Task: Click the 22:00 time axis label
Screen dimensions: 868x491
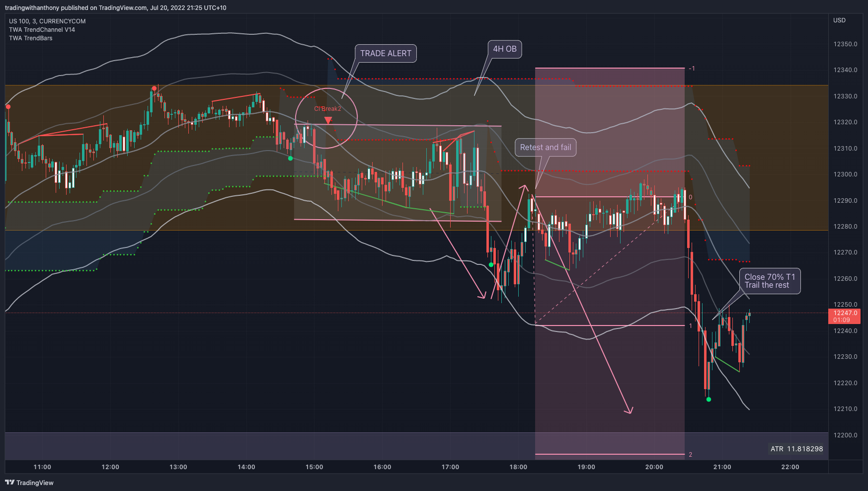Action: [790, 467]
